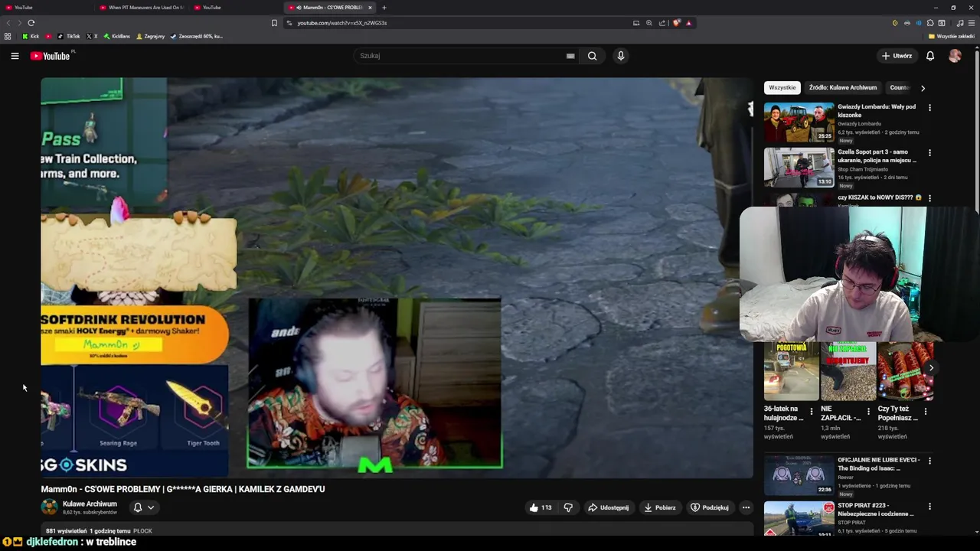Open the YouTube guide hamburger menu
The height and width of the screenshot is (551, 980).
pos(15,56)
